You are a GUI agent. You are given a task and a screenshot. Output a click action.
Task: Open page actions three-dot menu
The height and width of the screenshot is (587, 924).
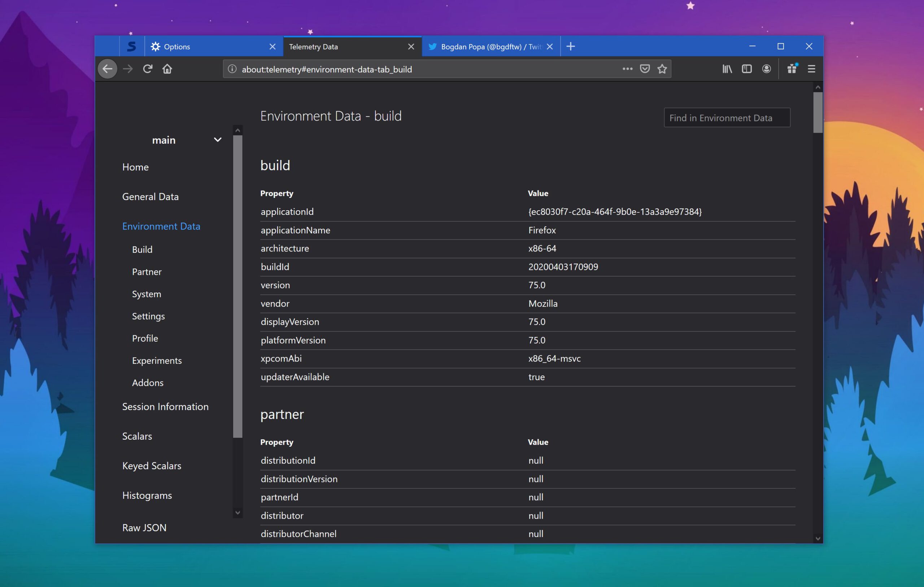point(627,69)
